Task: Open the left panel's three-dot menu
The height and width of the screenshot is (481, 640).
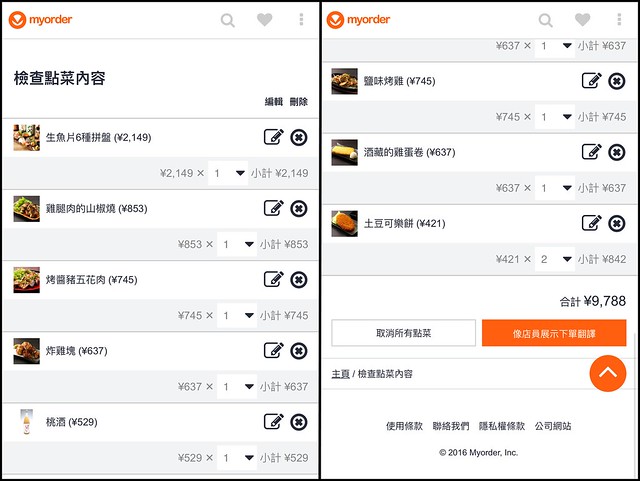Action: [x=301, y=20]
